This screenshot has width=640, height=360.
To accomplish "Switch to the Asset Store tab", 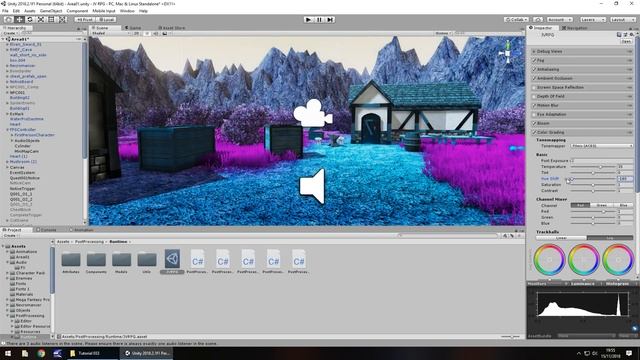I will tap(171, 28).
